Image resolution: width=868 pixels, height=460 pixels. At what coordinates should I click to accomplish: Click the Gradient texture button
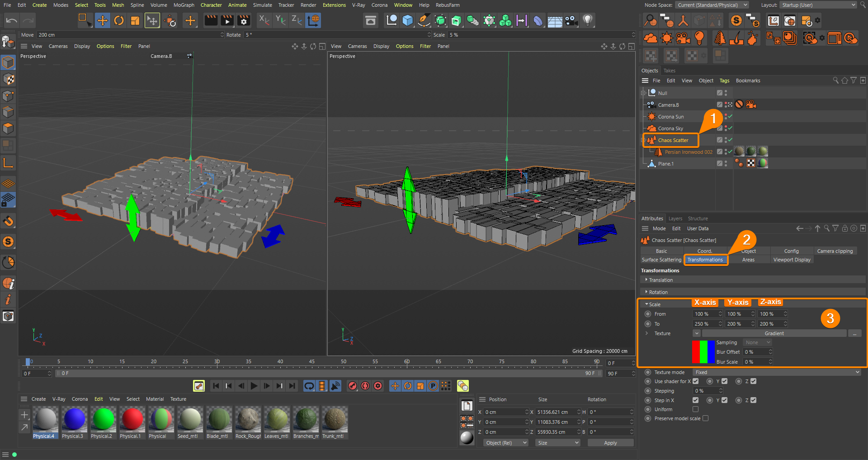point(774,333)
